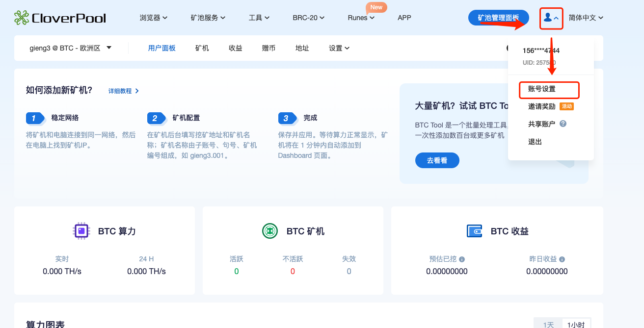The height and width of the screenshot is (328, 644).
Task: Click step 1 稳定网络 heading
Action: [65, 118]
